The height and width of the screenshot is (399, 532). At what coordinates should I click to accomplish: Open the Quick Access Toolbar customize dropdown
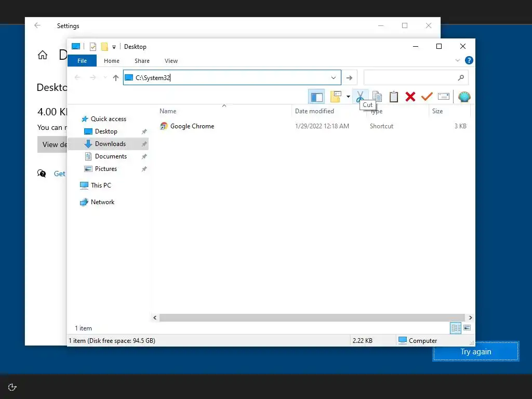114,47
